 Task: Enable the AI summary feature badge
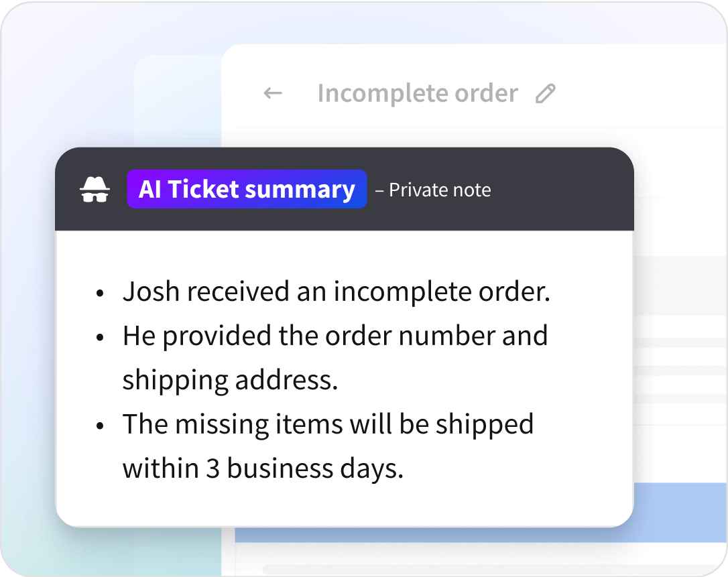247,190
